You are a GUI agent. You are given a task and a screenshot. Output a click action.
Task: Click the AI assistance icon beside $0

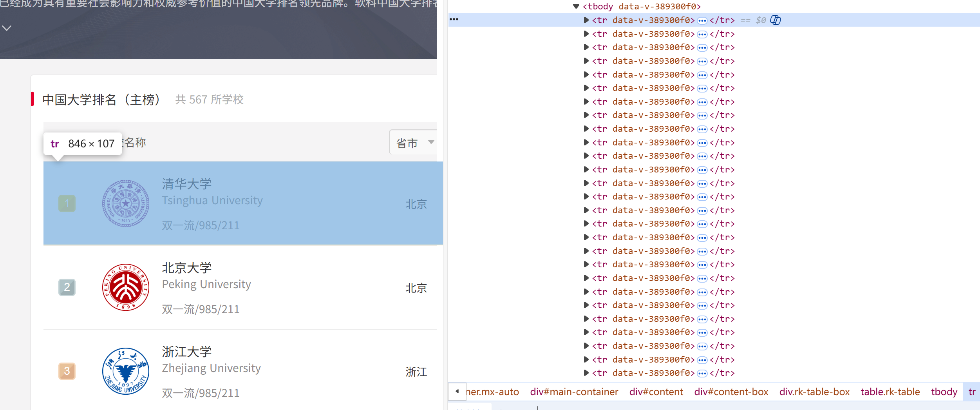776,20
